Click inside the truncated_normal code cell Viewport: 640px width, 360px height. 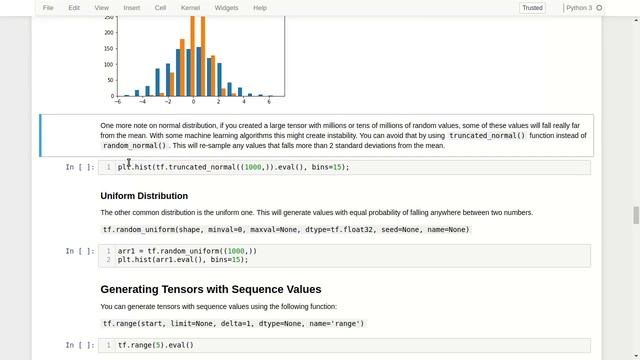pyautogui.click(x=344, y=167)
